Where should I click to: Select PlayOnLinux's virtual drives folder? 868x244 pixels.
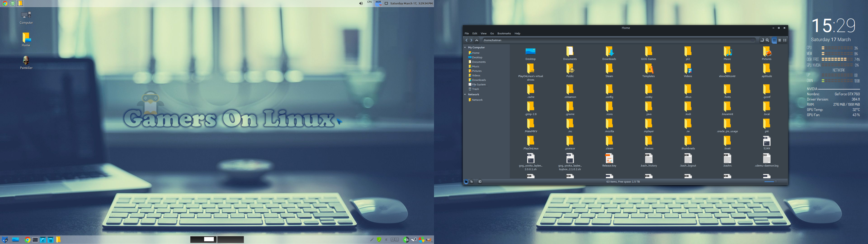[530, 73]
